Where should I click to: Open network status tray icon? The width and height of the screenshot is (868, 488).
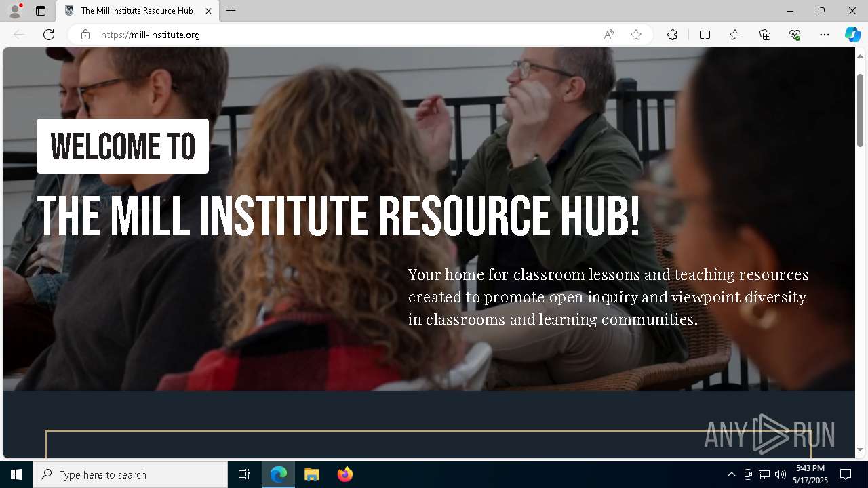pyautogui.click(x=764, y=474)
